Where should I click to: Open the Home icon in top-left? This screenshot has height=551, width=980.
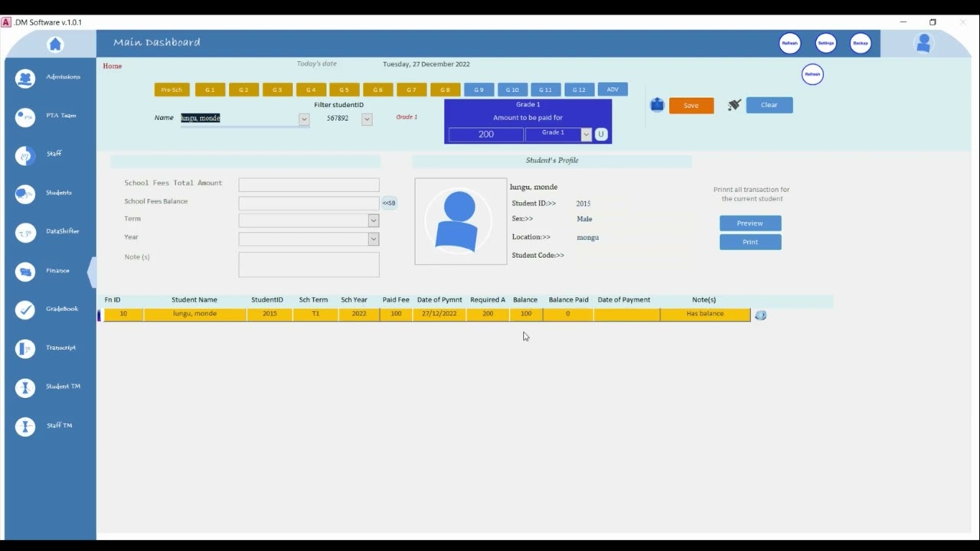[x=55, y=44]
